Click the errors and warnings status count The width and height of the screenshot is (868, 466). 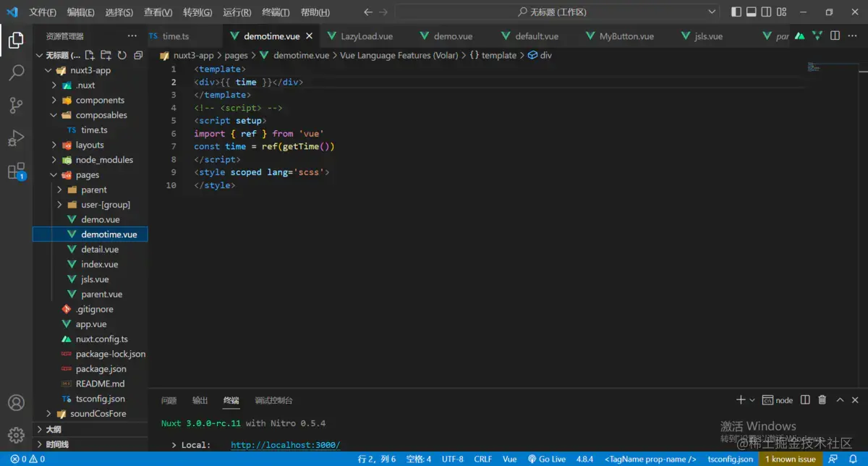(27, 459)
